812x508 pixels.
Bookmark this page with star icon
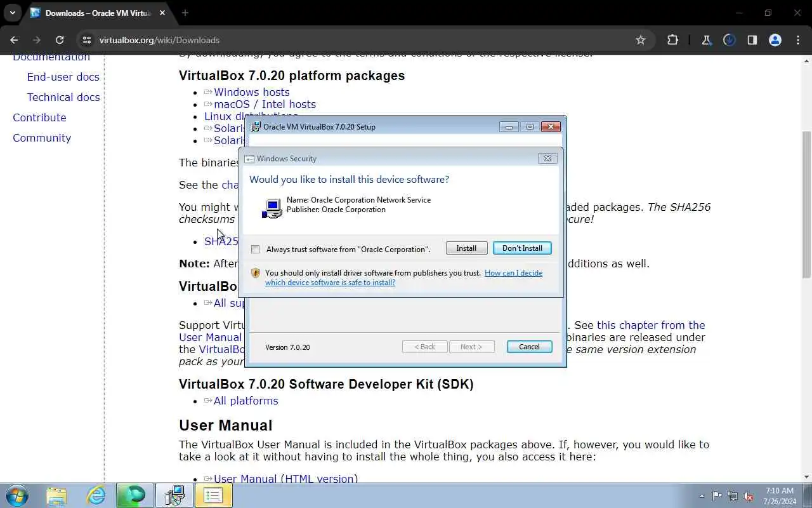(x=641, y=40)
